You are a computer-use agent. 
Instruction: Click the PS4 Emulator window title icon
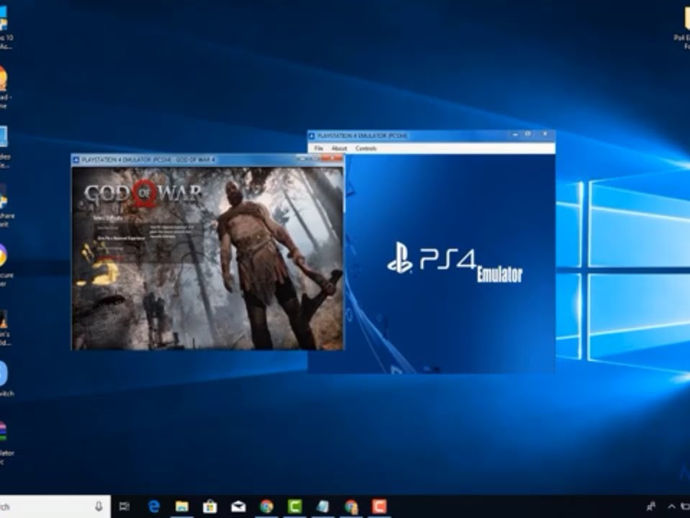tap(312, 136)
